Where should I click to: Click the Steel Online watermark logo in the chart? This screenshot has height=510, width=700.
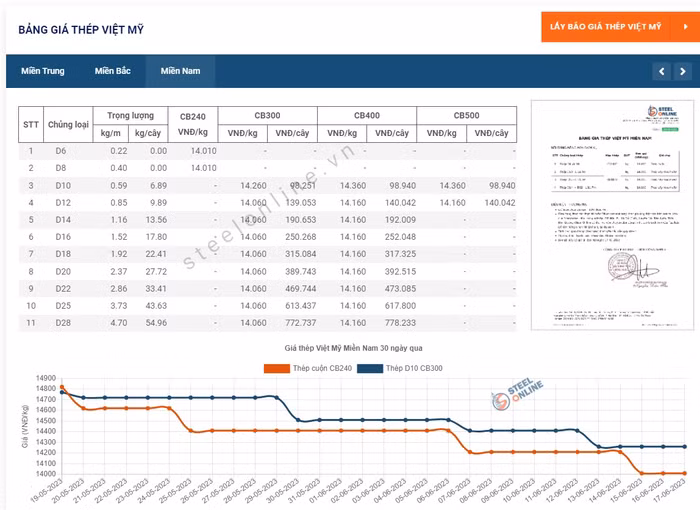tap(518, 397)
